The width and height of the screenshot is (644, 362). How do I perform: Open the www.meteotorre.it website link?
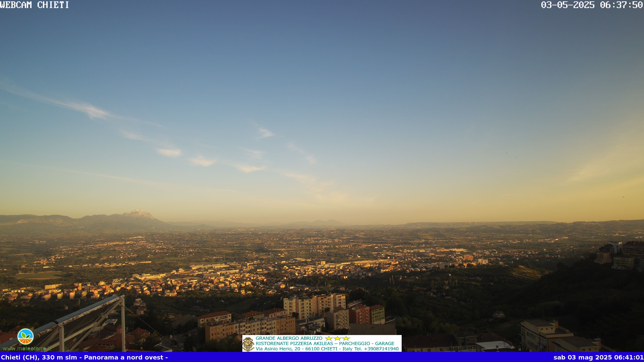[27, 349]
